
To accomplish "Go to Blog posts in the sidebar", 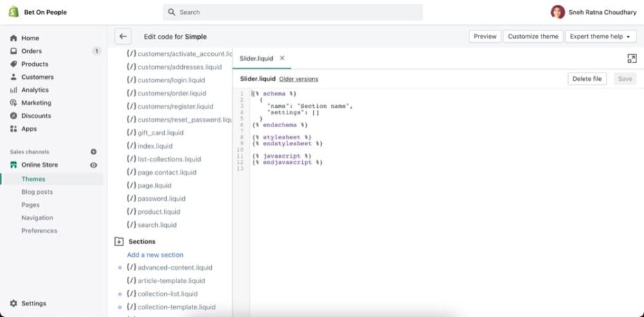I will pyautogui.click(x=37, y=192).
